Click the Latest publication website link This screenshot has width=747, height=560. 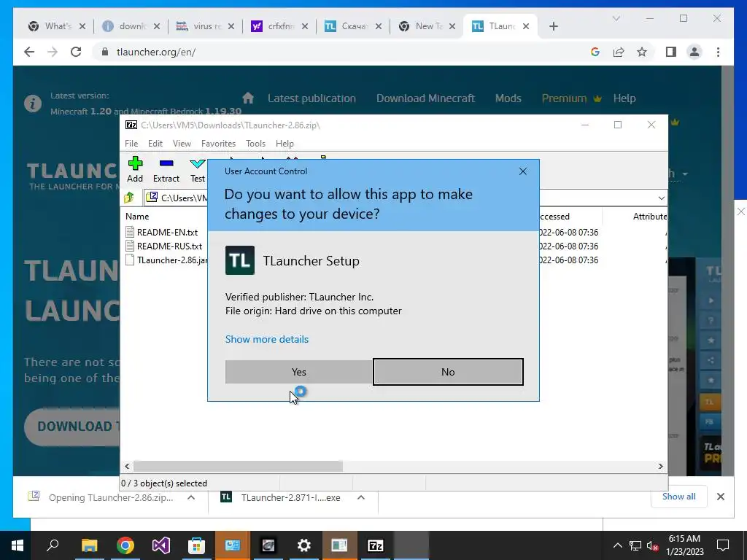pos(311,98)
